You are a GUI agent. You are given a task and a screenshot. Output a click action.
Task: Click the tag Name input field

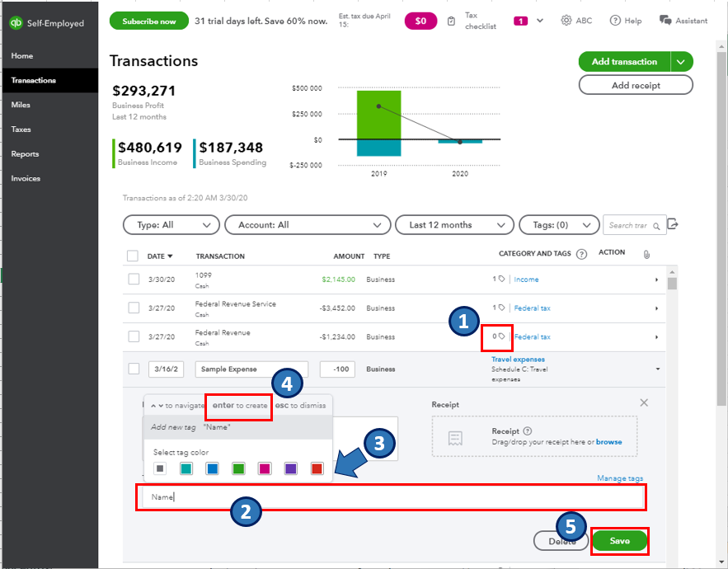(x=392, y=497)
